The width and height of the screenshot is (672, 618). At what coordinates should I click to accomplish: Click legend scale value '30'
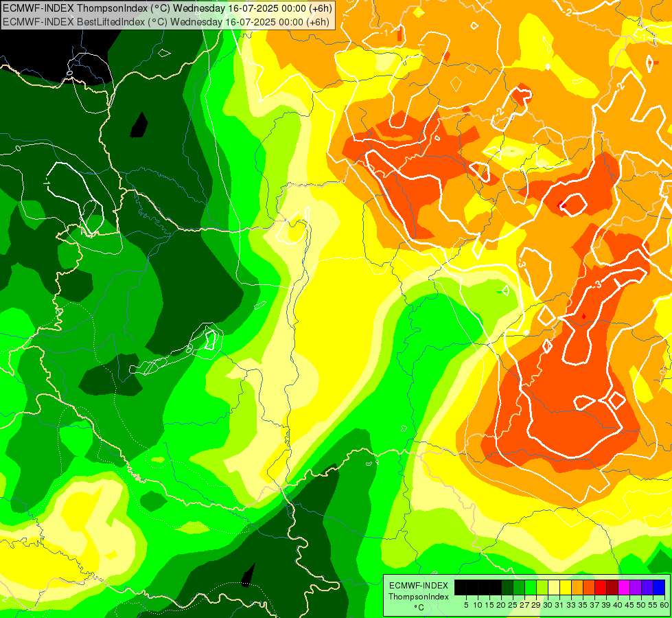tap(548, 605)
